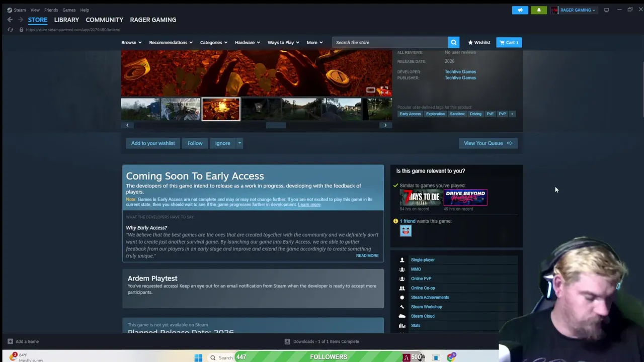
Task: Click the Exploration tag
Action: [x=435, y=114]
